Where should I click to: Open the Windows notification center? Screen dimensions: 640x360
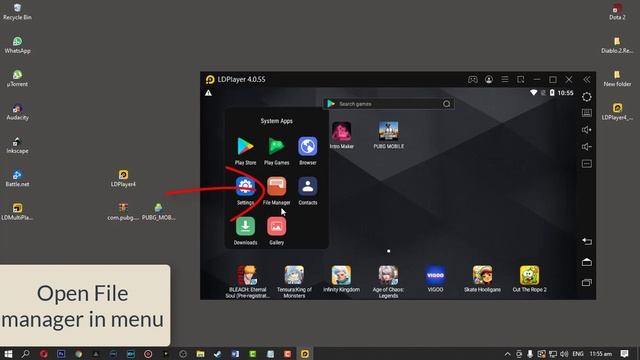tap(624, 353)
